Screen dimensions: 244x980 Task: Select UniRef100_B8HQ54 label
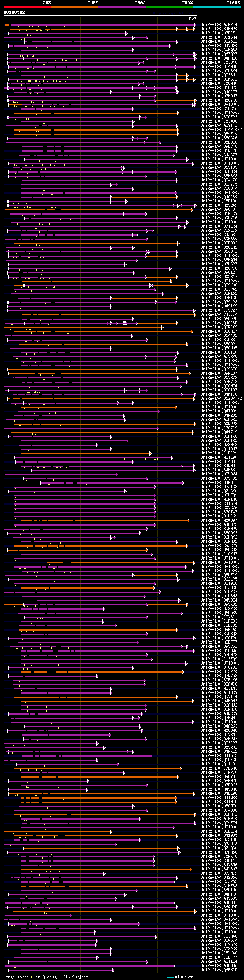pos(219,260)
